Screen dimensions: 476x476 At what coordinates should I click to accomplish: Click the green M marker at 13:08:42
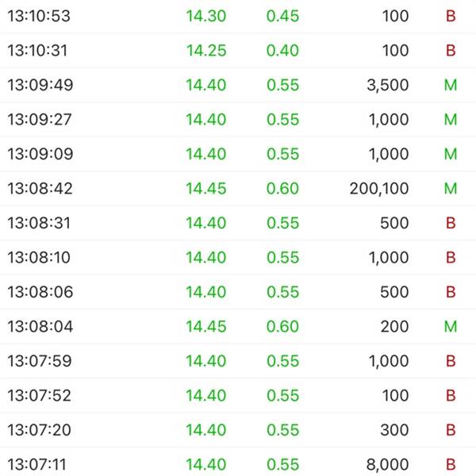[x=451, y=188]
